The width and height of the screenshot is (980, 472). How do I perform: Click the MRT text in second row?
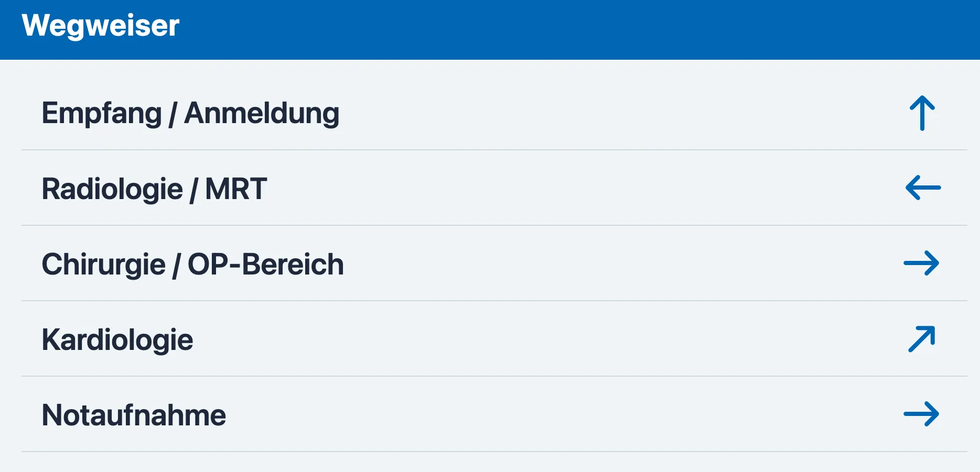[x=236, y=189]
